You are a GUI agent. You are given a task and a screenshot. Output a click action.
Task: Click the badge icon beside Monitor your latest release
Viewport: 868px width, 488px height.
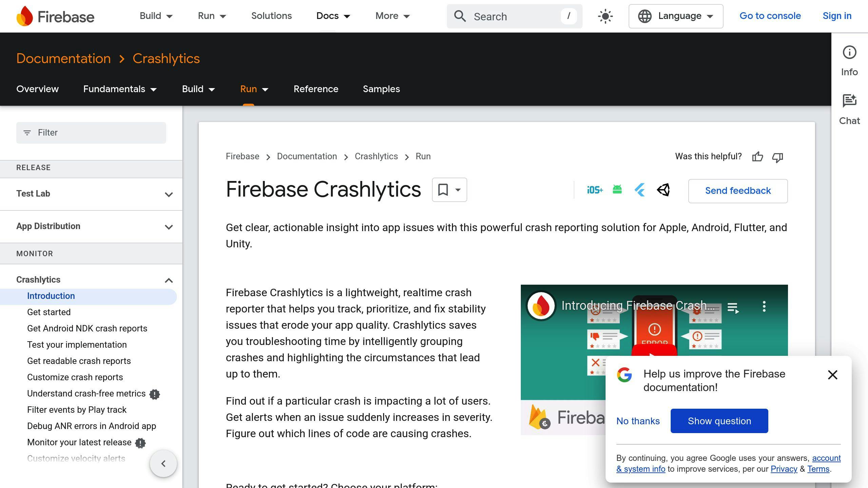point(140,443)
